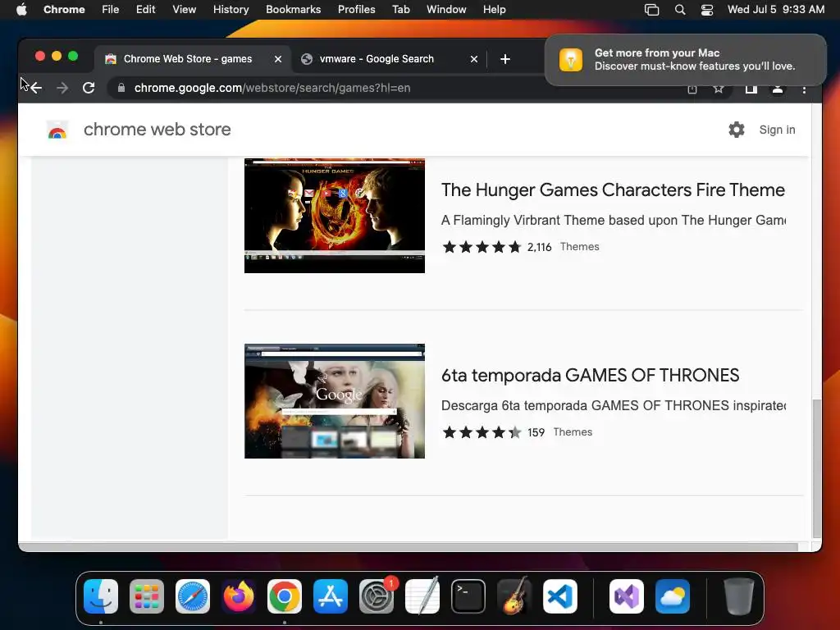Open System Settings from the Dock
This screenshot has height=630, width=840.
pos(377,596)
